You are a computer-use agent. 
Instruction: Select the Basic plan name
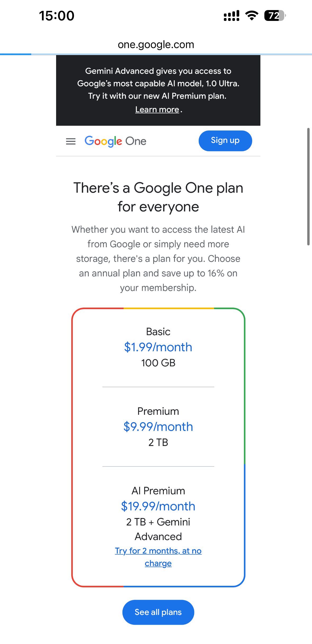(x=158, y=332)
